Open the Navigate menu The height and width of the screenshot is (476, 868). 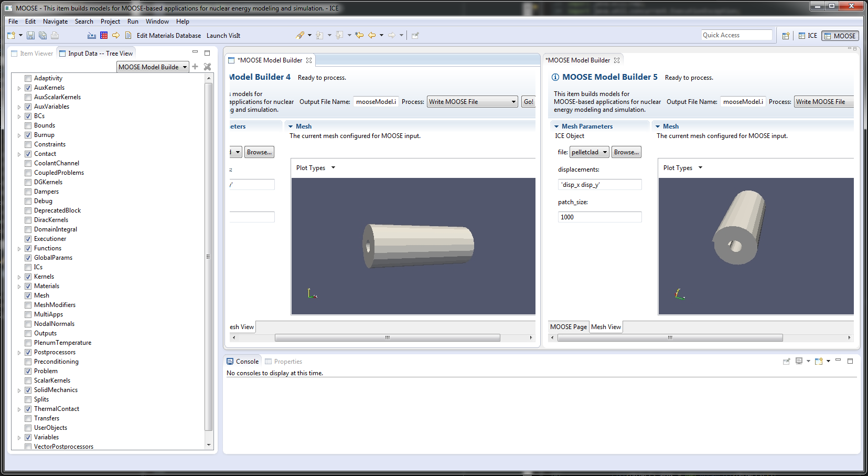(55, 22)
